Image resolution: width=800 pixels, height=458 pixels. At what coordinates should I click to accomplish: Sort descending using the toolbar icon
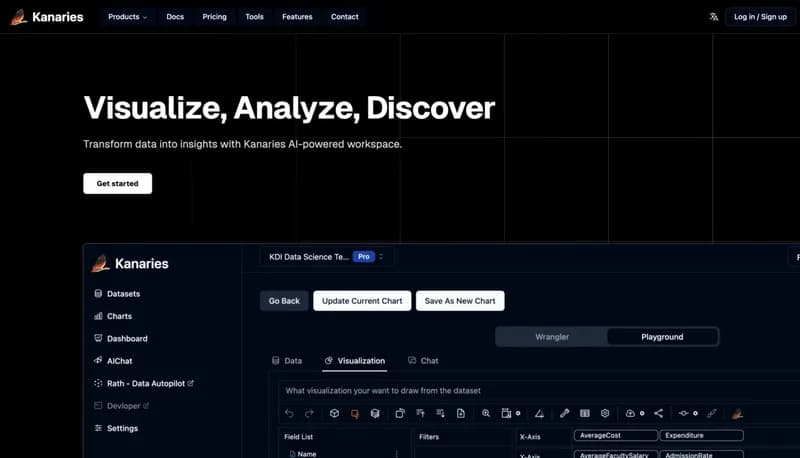(440, 413)
